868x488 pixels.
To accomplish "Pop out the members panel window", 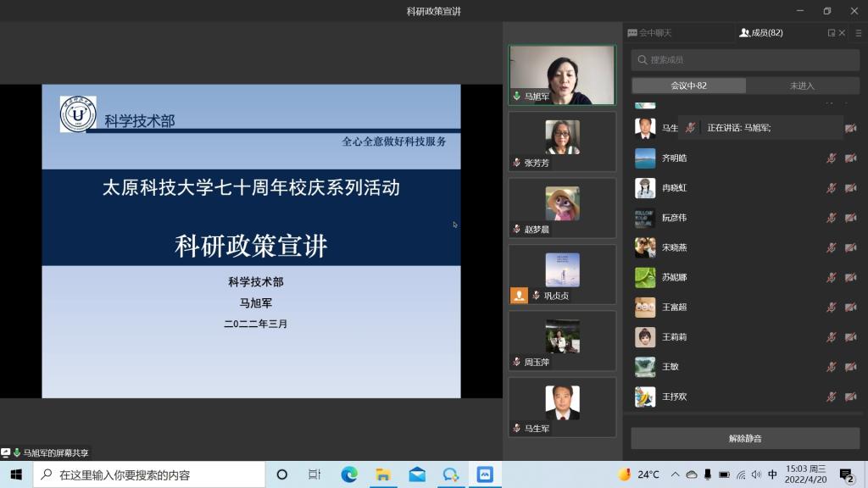I will point(831,33).
